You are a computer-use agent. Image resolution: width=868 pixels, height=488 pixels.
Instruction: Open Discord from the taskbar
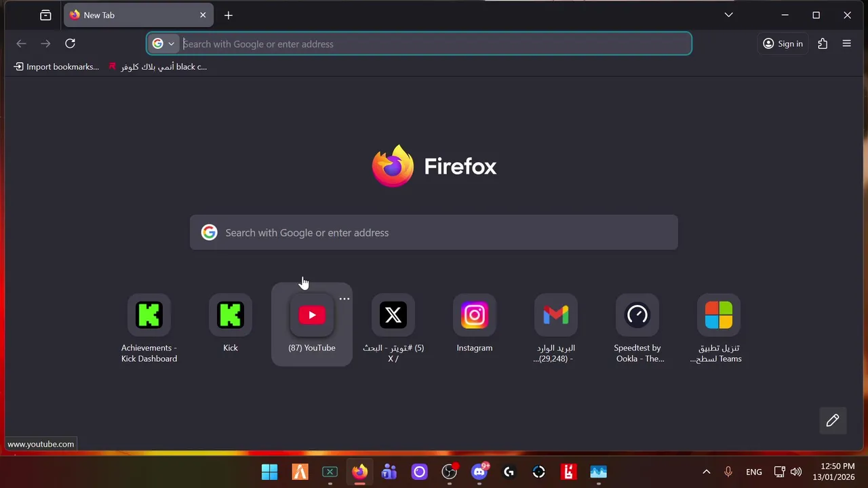pyautogui.click(x=479, y=472)
